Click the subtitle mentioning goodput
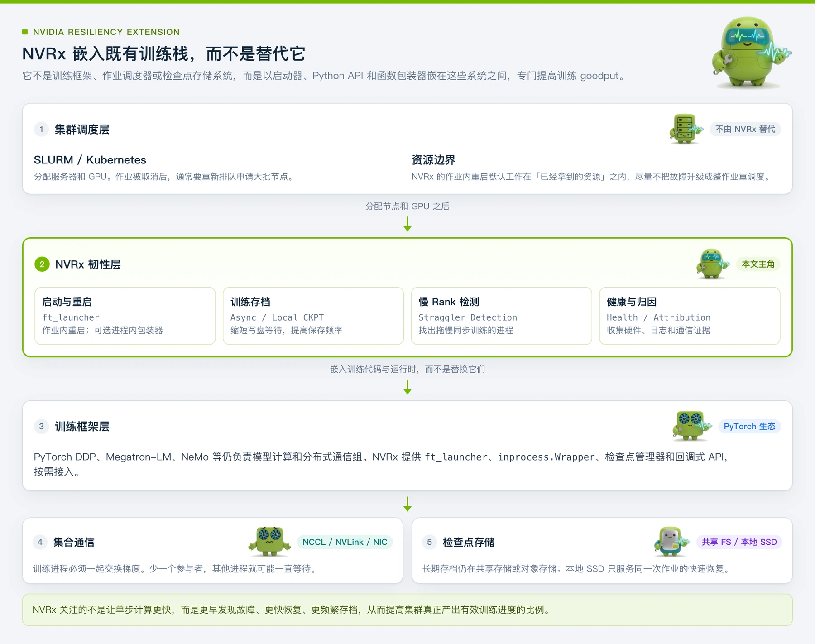 click(x=325, y=76)
